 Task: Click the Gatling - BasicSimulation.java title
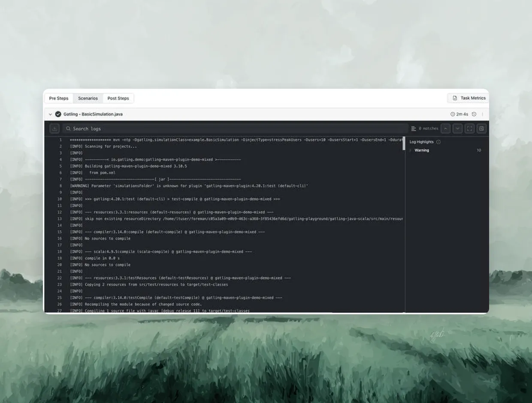coord(93,114)
